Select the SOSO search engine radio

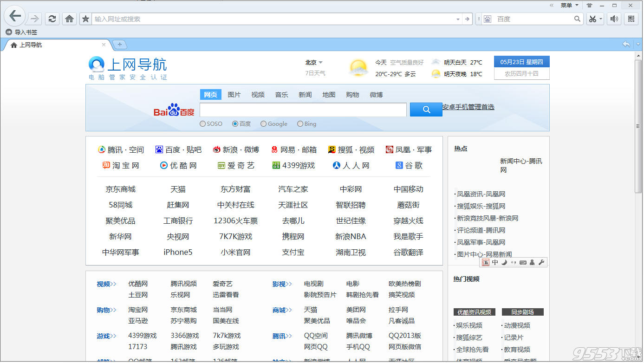[202, 124]
